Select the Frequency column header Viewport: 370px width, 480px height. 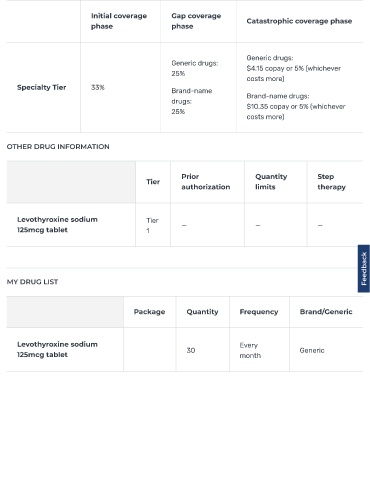pos(259,312)
